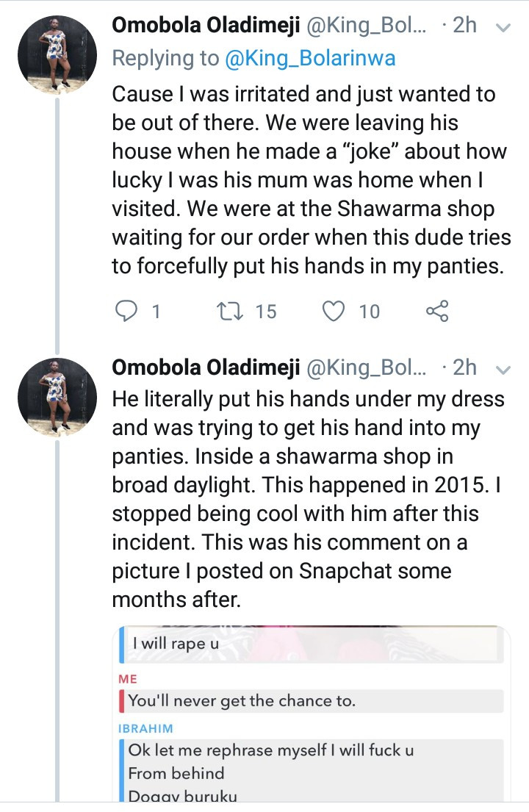Viewport: 529px width, 812px height.
Task: Click the like count 10
Action: pyautogui.click(x=369, y=312)
